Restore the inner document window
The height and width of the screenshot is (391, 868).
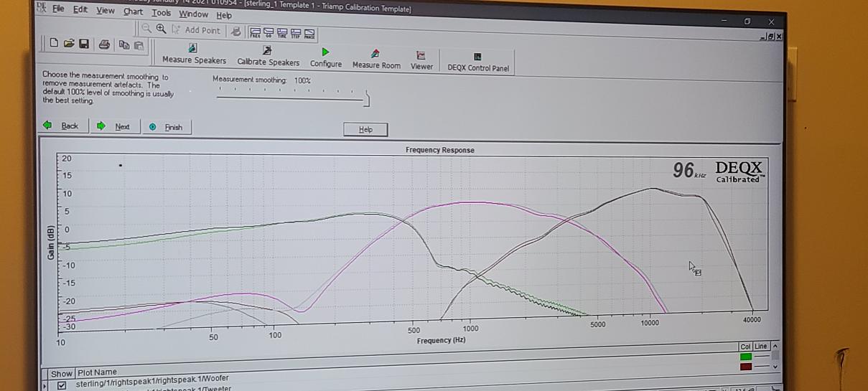coord(772,37)
